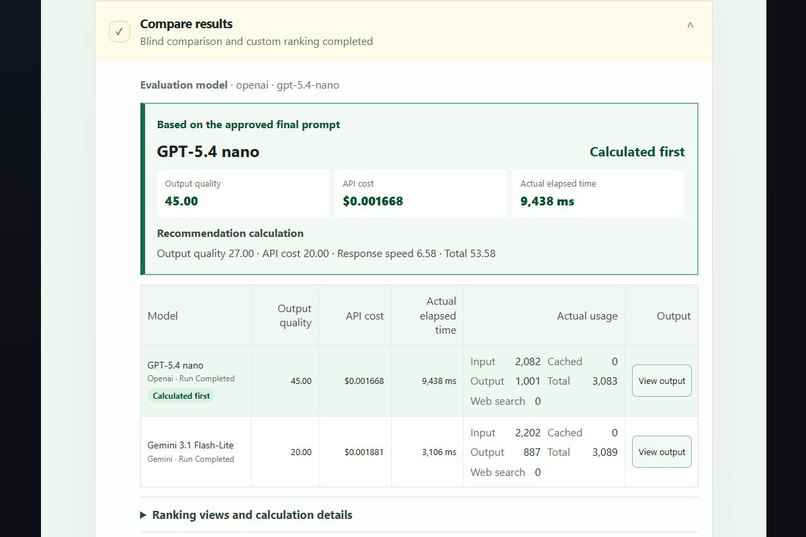This screenshot has width=806, height=537.
Task: Click the Compare results heading
Action: pyautogui.click(x=186, y=24)
